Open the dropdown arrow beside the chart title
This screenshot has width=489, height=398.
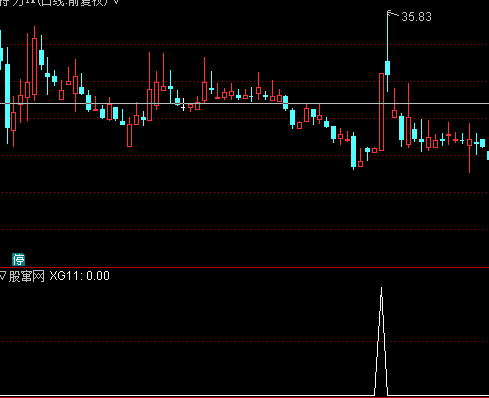point(115,2)
